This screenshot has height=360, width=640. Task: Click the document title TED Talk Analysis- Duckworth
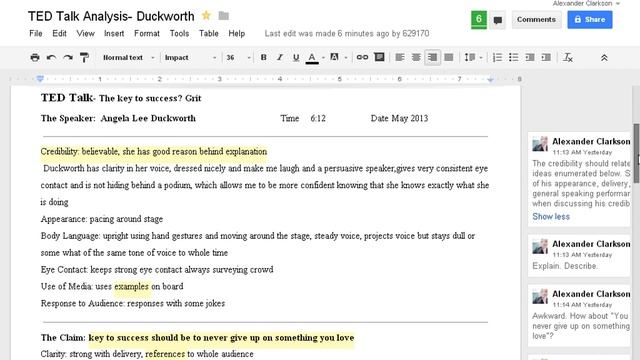click(x=111, y=16)
